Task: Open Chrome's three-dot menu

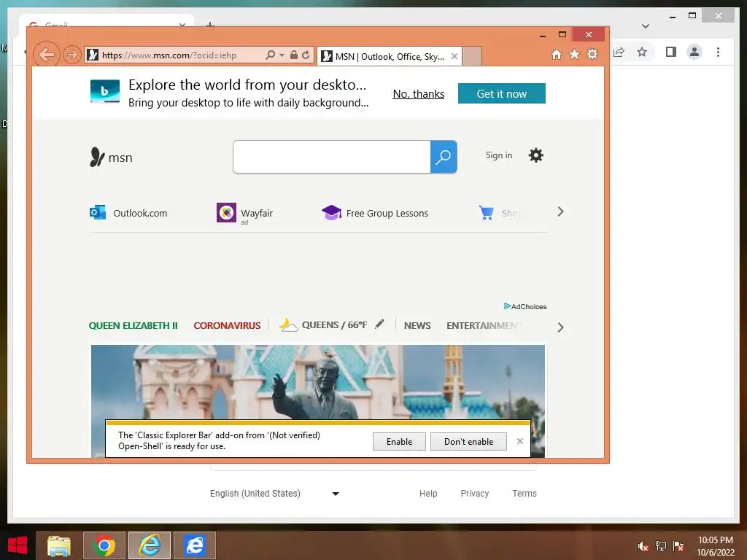Action: click(x=718, y=52)
